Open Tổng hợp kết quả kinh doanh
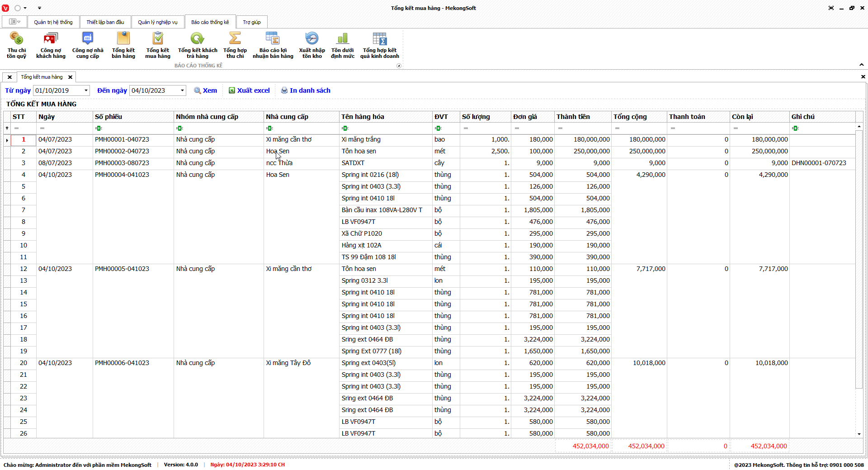Screen dimensions: 868x470 coord(380,45)
